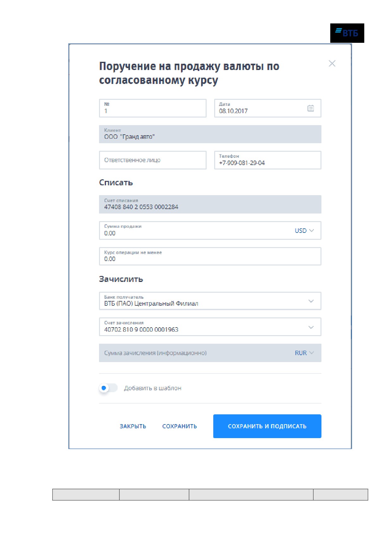
Task: Click the Сумма зачисления информационно field
Action: pos(210,353)
